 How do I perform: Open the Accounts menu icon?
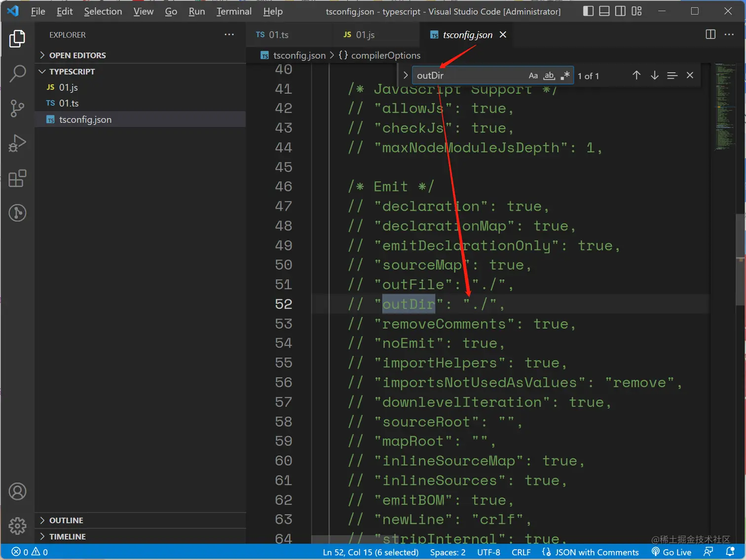(x=17, y=491)
